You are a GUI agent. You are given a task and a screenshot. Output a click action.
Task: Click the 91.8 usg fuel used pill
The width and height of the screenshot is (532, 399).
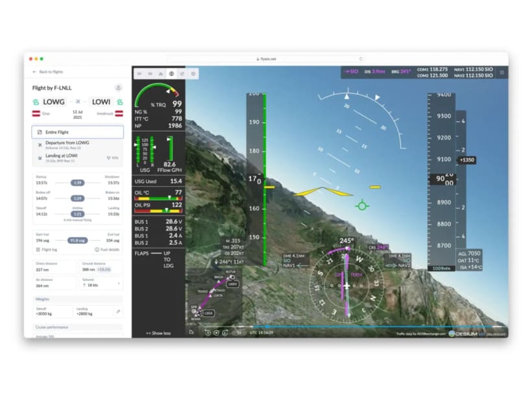77,241
